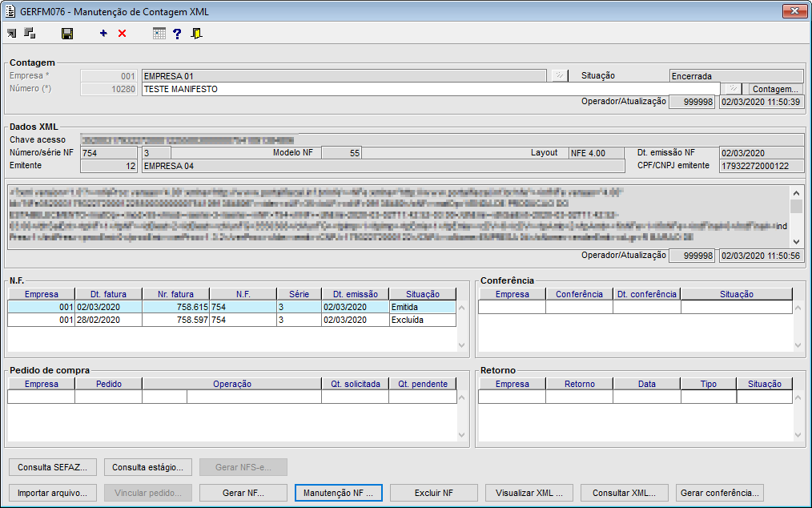This screenshot has height=508, width=812.
Task: Click the Nr. fatura column header
Action: 175,294
